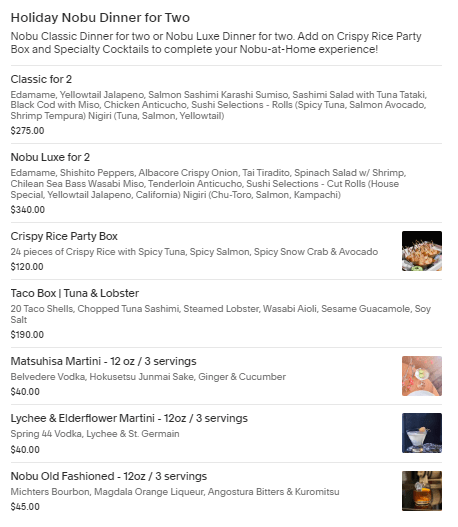Click the Holiday Nobu Dinner for Two heading
Viewport: 458px width, 527px height.
[100, 17]
